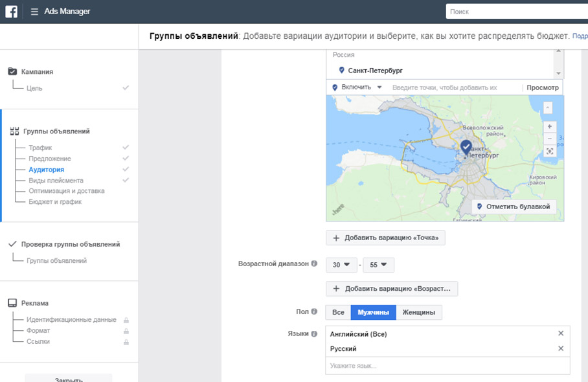The image size is (588, 382).
Task: Zoom in the map with plus icon
Action: 549,127
